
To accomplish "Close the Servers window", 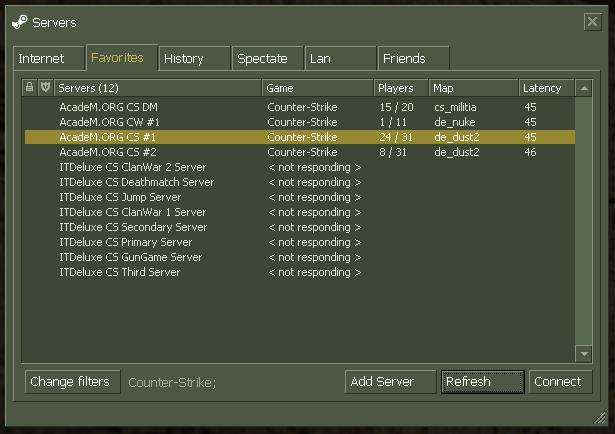I will (592, 22).
